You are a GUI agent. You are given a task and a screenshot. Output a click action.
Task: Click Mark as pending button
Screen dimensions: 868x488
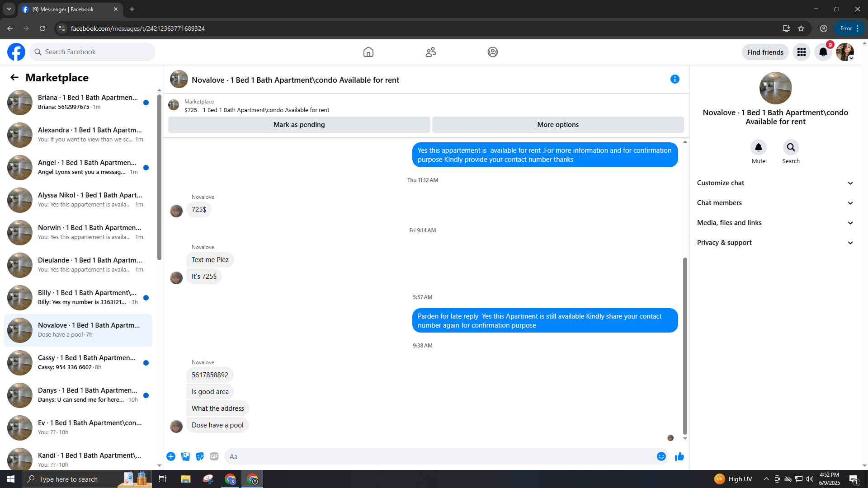(x=299, y=125)
